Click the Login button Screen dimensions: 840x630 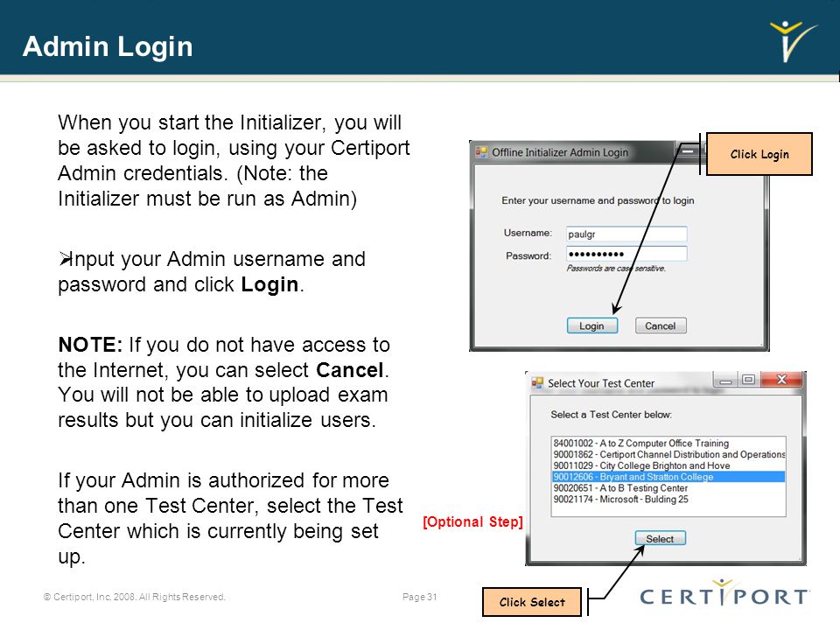[x=592, y=325]
